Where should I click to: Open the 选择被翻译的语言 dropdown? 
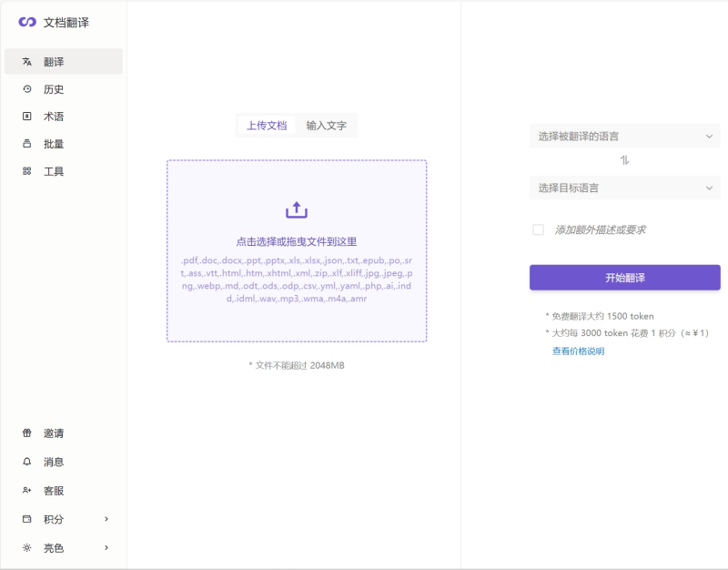coord(624,136)
